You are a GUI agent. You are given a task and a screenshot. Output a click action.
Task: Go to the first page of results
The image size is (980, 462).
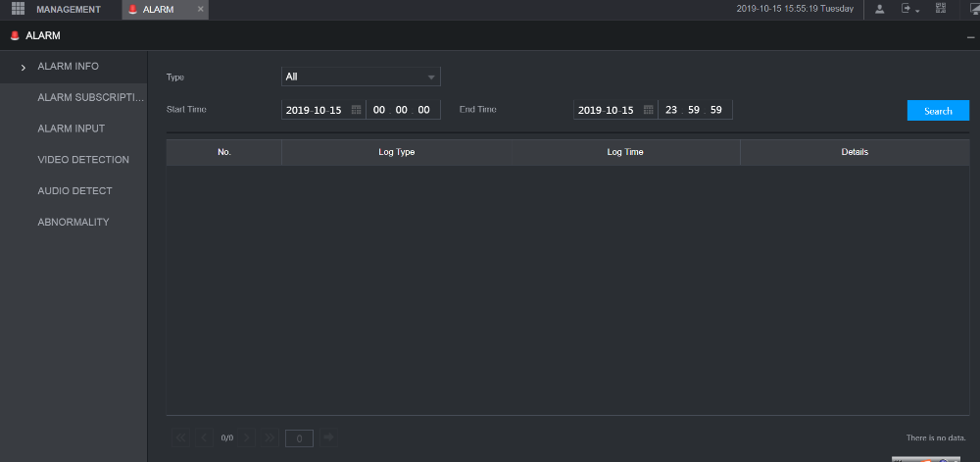180,437
